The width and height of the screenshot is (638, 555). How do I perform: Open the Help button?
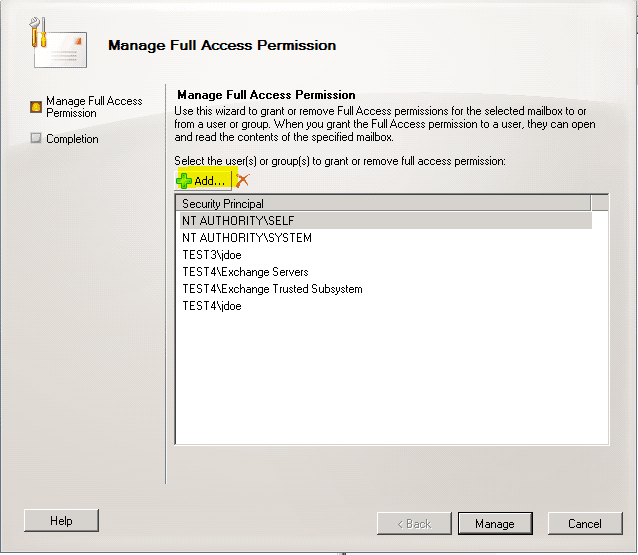[x=61, y=521]
